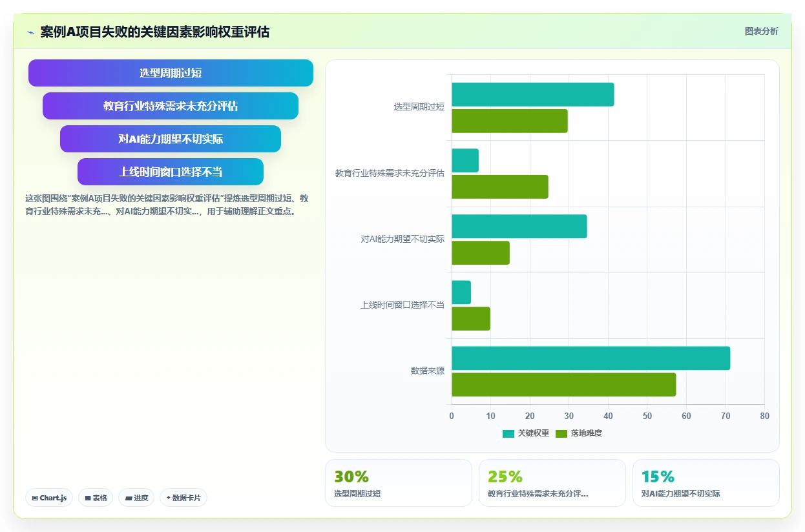The height and width of the screenshot is (532, 805).
Task: Click the 表格 tag chip
Action: 96,498
